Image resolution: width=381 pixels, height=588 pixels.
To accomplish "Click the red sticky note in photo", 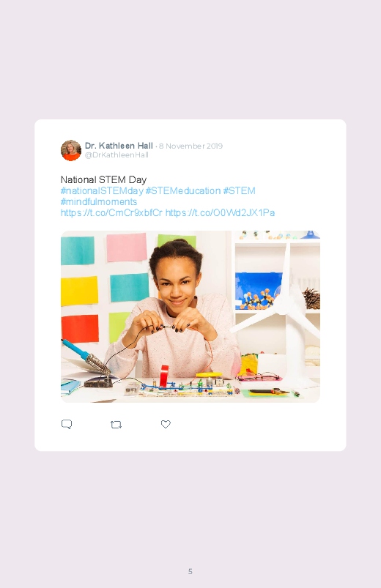I will click(80, 328).
